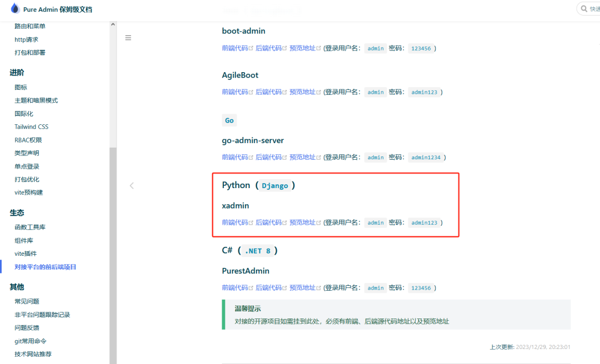Open 非平台问题跟踪记录 sidebar item
The height and width of the screenshot is (364, 600).
click(x=42, y=315)
